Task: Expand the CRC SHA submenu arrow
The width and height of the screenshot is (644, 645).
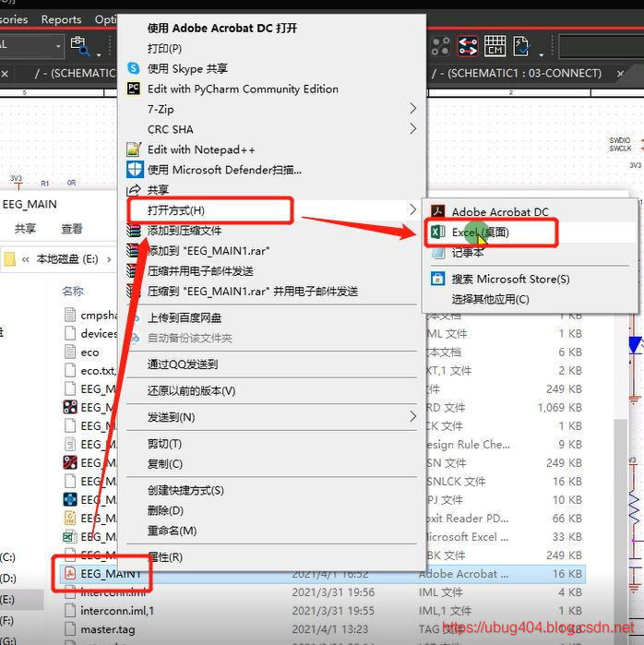Action: (x=413, y=129)
